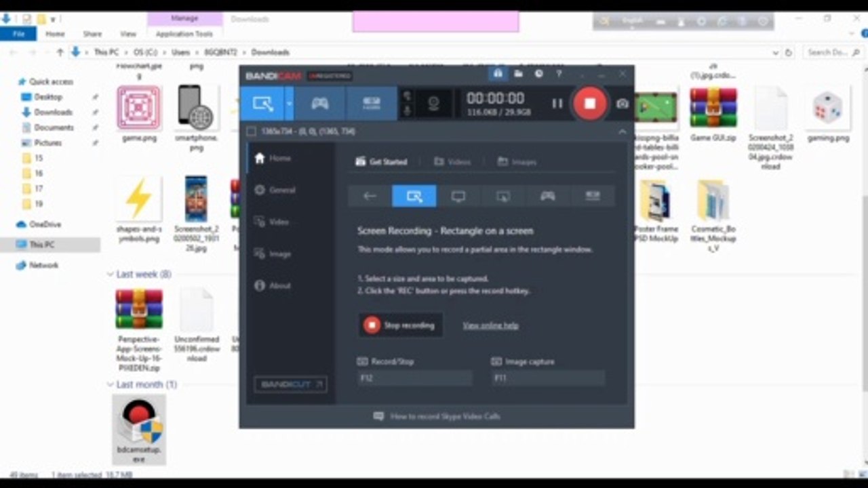
Task: Open the Quick Access Toolbar customize dropdown
Action: 52,19
